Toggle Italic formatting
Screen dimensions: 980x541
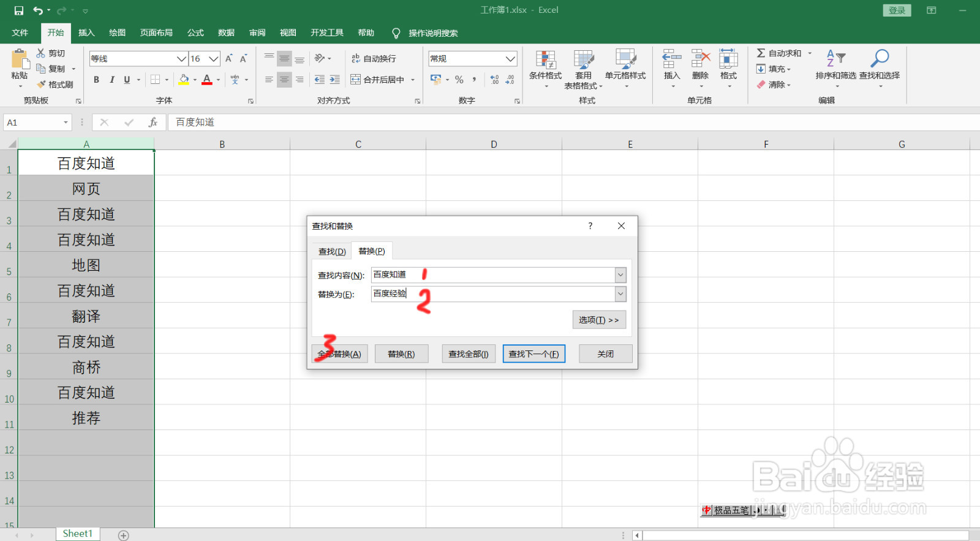[111, 80]
